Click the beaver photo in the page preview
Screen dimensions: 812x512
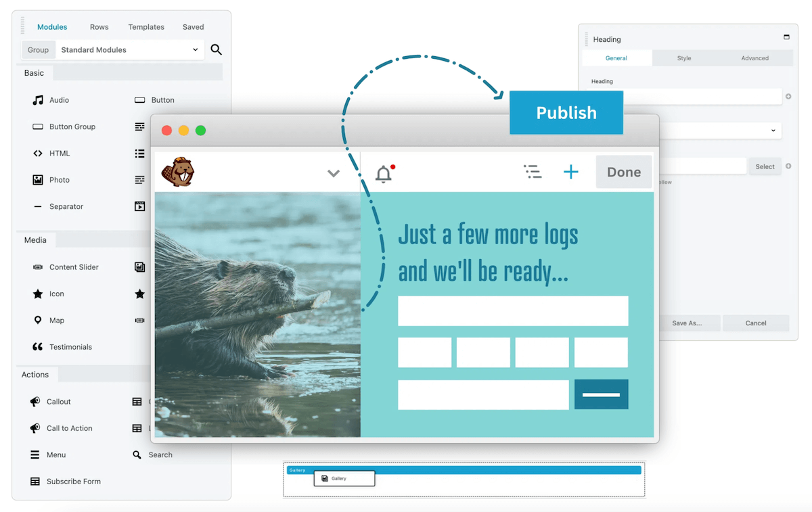coord(257,315)
